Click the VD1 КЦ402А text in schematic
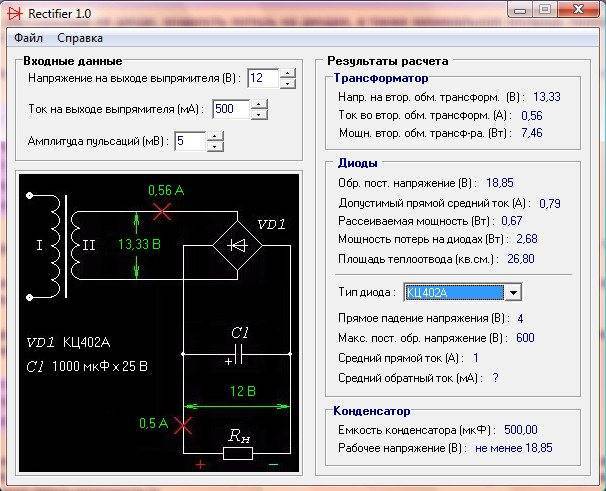This screenshot has height=491, width=606. click(x=68, y=343)
